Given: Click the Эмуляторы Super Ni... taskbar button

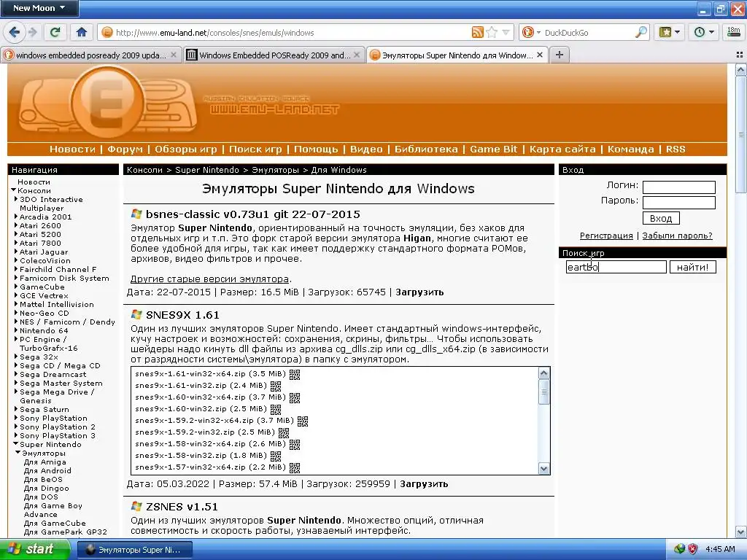Looking at the screenshot, I should pos(135,550).
